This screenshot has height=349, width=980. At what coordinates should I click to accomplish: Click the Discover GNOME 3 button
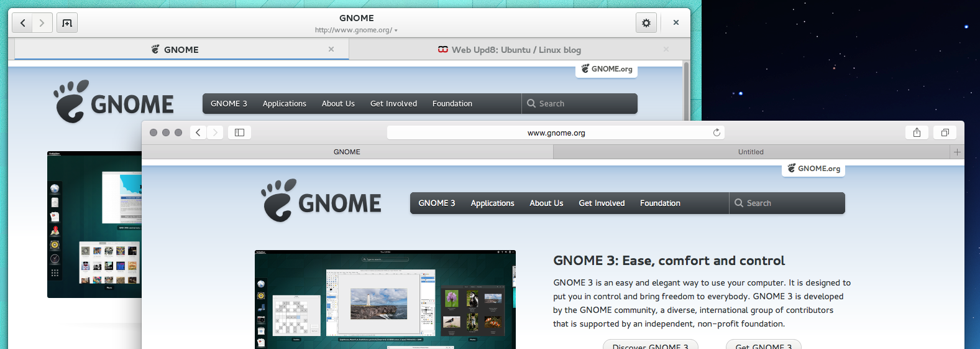click(650, 345)
